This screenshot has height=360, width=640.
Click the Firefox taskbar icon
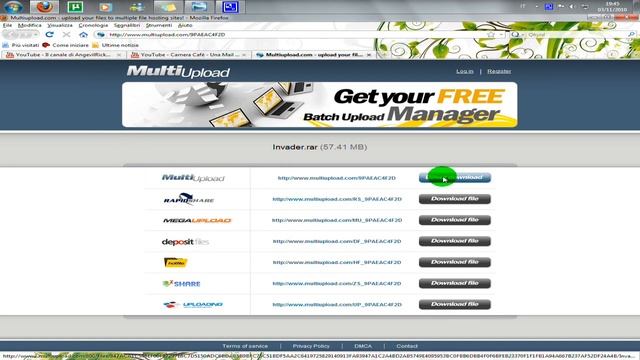coord(45,7)
